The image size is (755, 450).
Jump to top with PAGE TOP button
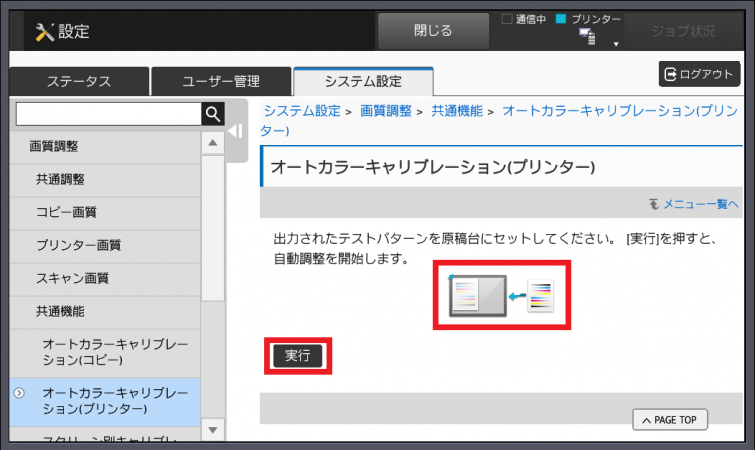coord(670,420)
